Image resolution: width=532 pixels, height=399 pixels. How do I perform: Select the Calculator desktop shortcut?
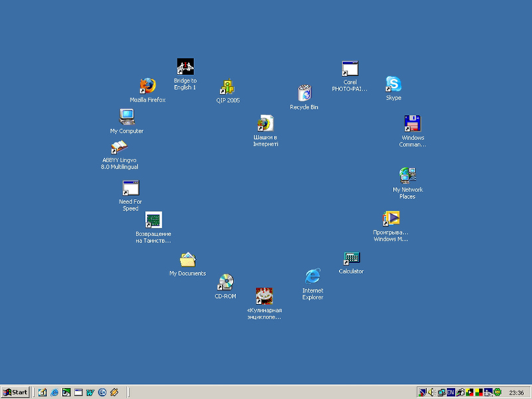click(x=351, y=263)
